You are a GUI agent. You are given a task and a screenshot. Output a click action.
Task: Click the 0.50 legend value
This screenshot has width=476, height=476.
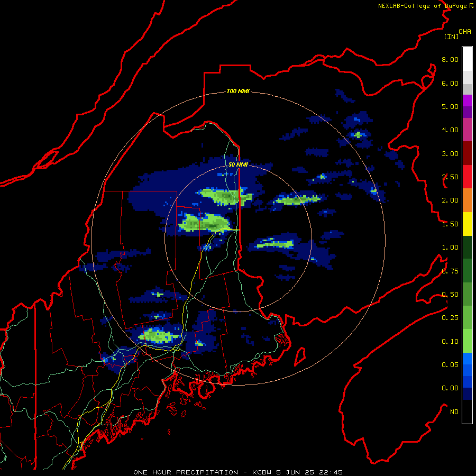pyautogui.click(x=450, y=295)
